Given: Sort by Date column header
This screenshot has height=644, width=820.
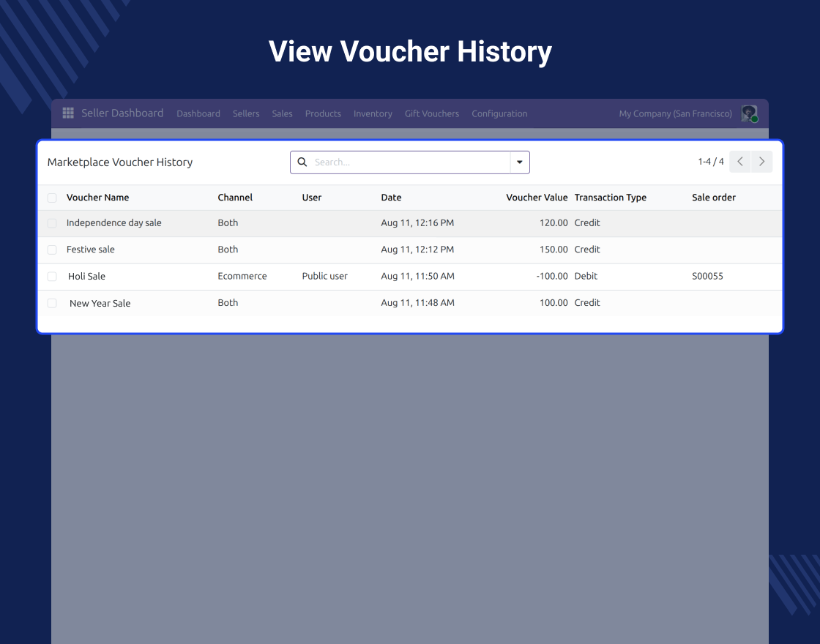Looking at the screenshot, I should tap(391, 197).
